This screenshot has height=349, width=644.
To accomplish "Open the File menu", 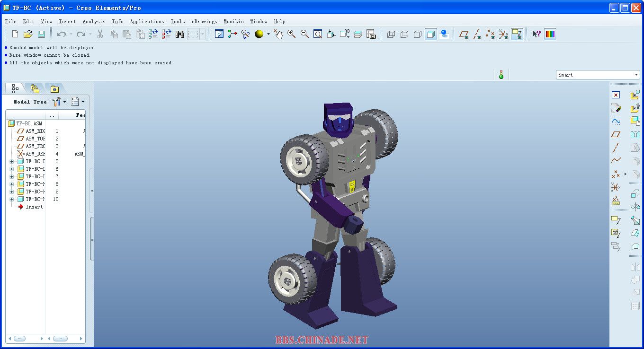I will [x=10, y=21].
